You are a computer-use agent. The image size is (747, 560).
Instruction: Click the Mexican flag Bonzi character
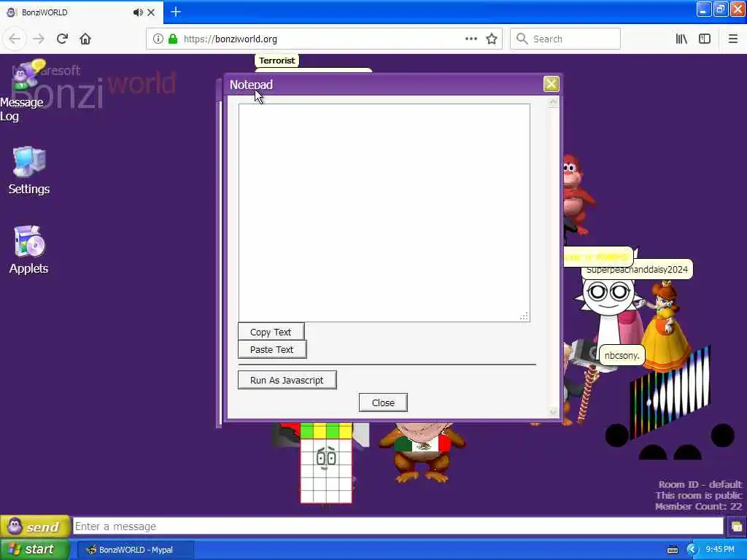point(422,452)
